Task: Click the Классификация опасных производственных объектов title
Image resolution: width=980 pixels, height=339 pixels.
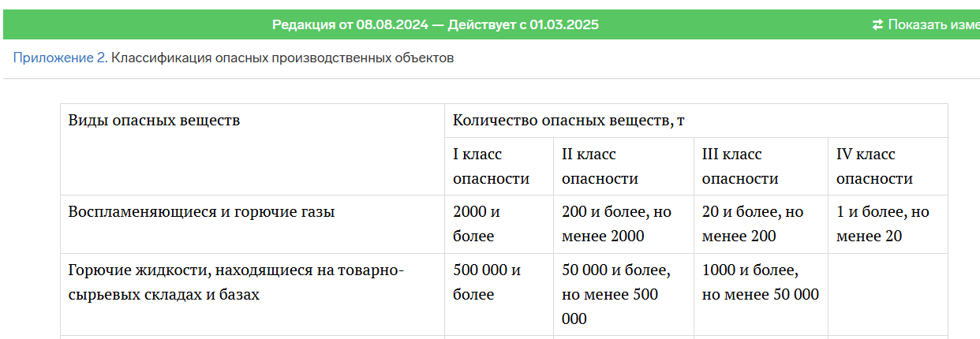Action: tap(282, 58)
